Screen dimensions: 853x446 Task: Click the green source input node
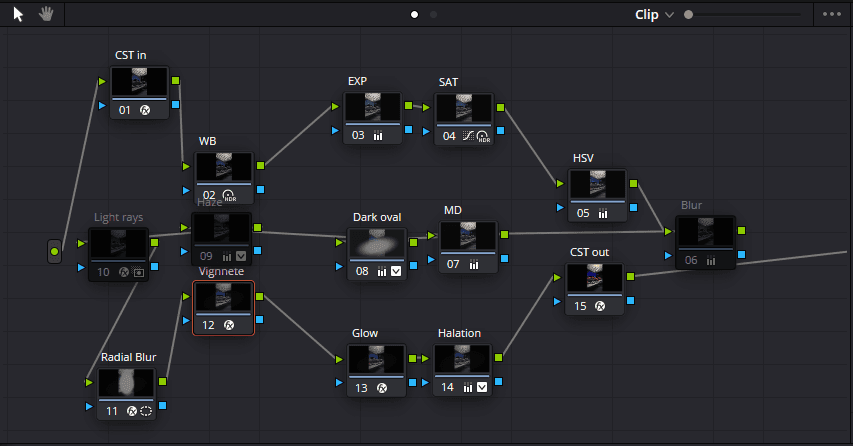click(54, 251)
